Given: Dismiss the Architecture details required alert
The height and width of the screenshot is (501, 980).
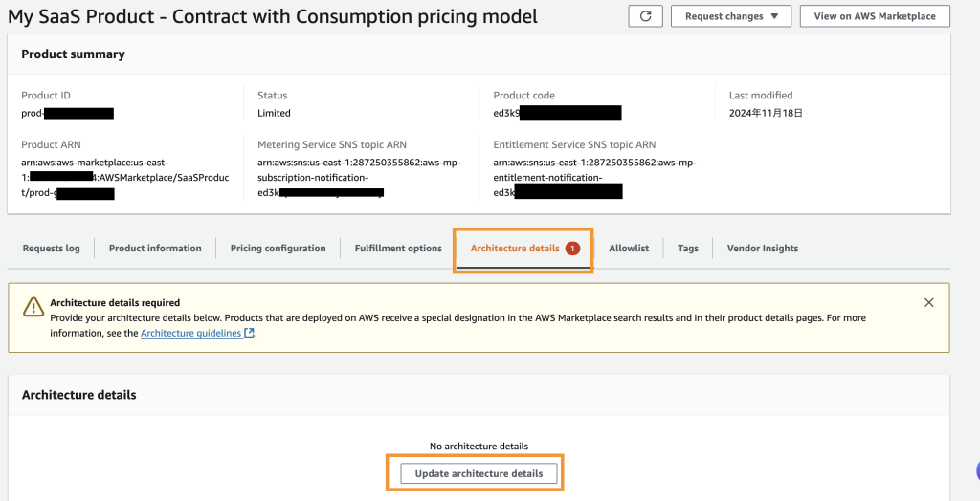Looking at the screenshot, I should (928, 302).
